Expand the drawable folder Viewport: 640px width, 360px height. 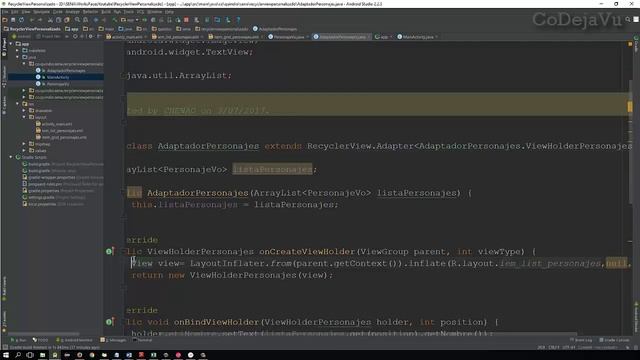coord(24,111)
